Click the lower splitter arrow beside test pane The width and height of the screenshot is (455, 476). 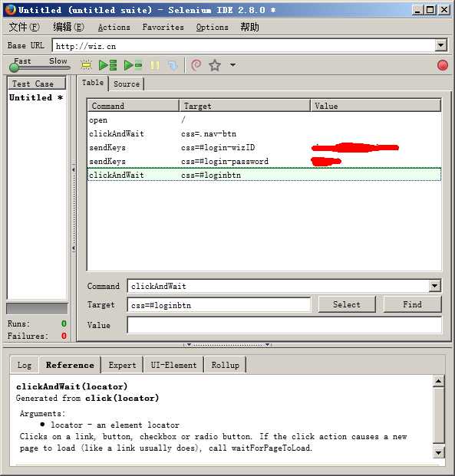[74, 248]
